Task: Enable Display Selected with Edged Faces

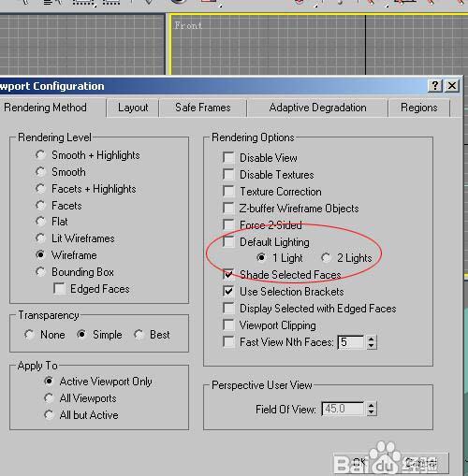Action: point(228,308)
